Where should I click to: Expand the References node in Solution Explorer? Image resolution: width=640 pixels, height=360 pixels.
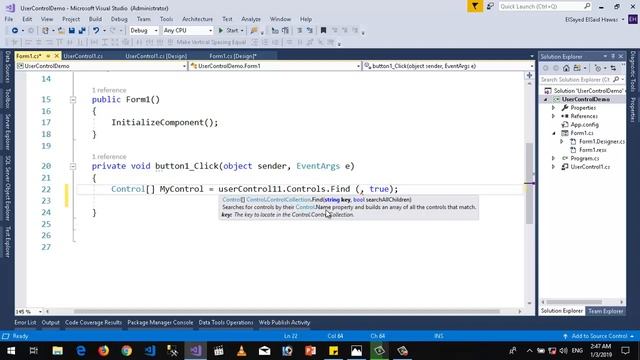[x=553, y=116]
